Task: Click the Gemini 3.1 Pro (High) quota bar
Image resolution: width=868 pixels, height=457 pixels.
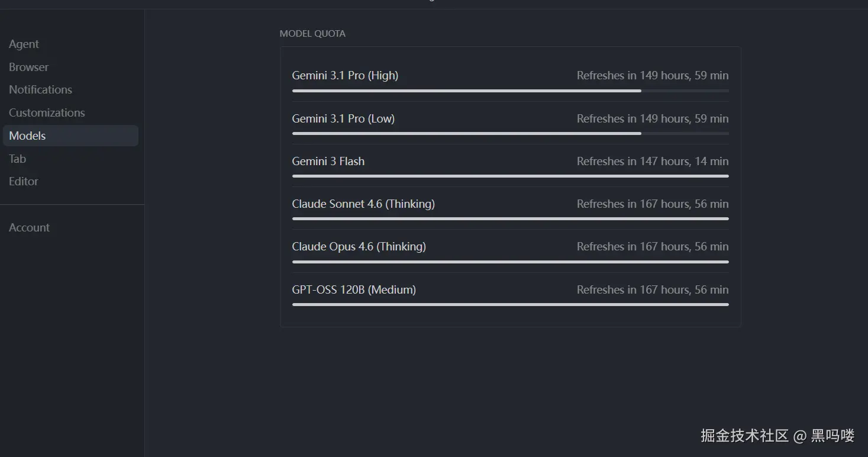Action: click(510, 91)
